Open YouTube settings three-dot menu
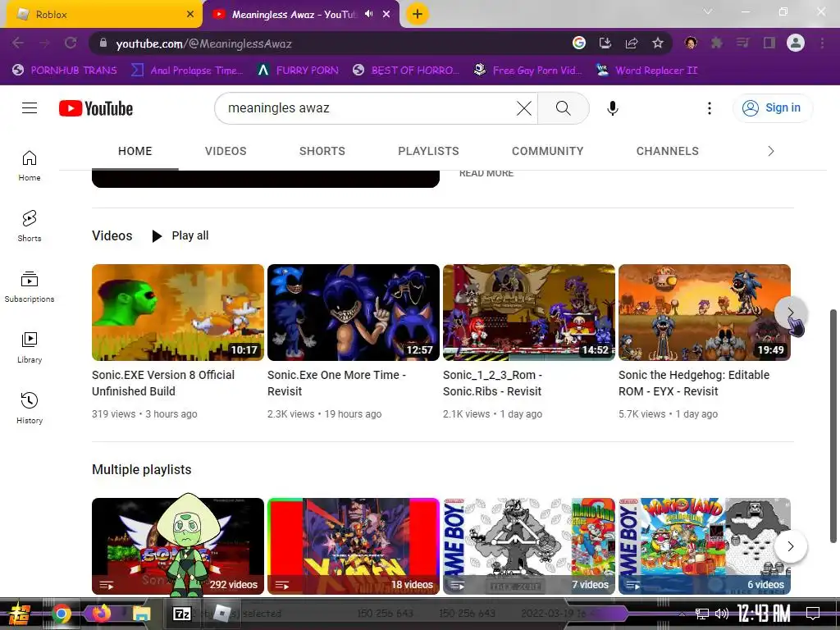Viewport: 840px width, 630px height. coord(710,108)
